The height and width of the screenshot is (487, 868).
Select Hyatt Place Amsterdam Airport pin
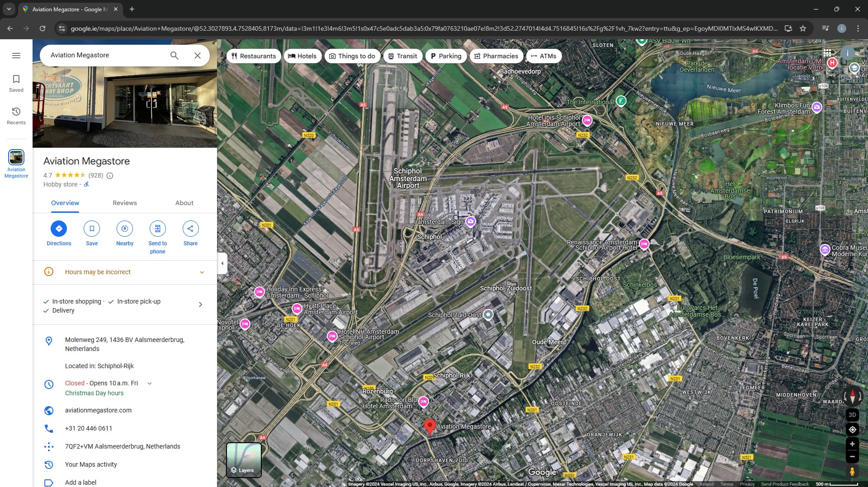(297, 309)
